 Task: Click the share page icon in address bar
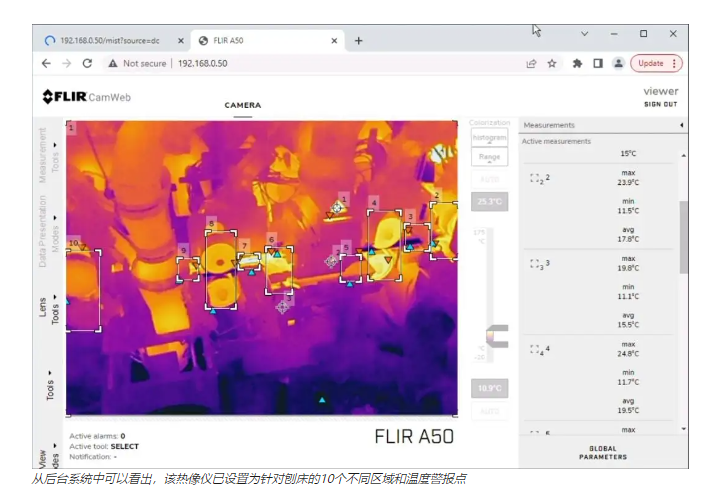point(531,63)
